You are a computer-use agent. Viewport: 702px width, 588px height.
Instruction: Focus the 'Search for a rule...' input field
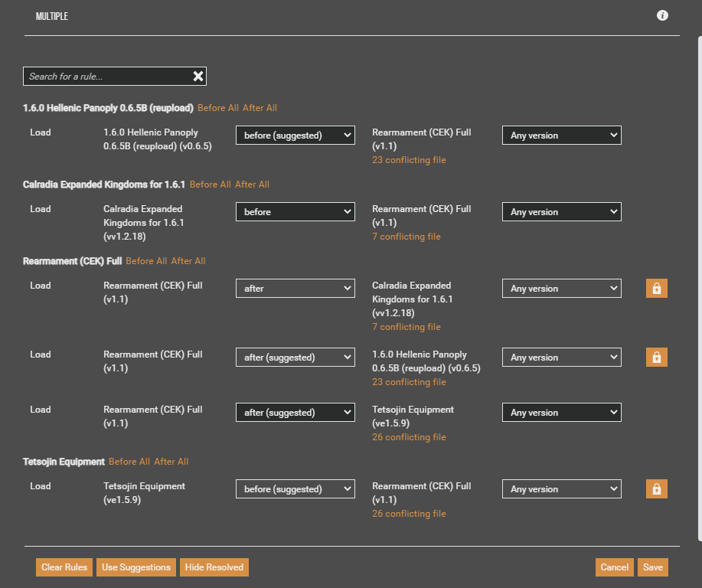[107, 76]
